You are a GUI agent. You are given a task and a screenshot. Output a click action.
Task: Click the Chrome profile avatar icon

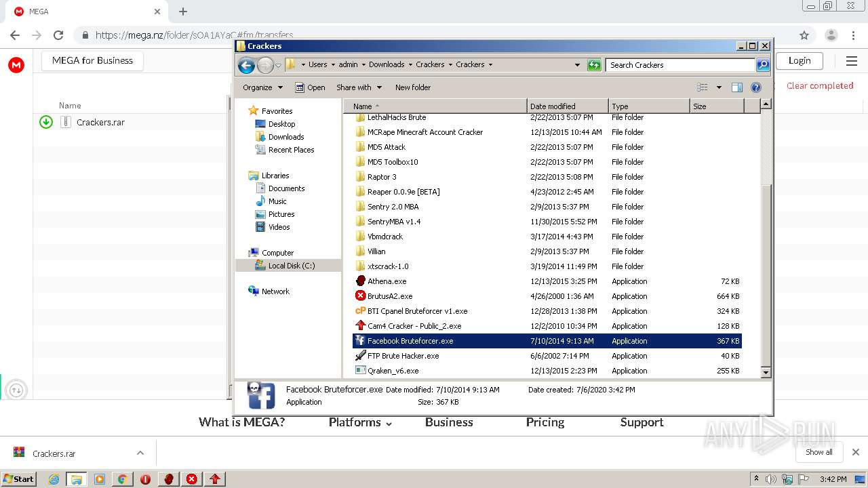[x=831, y=35]
